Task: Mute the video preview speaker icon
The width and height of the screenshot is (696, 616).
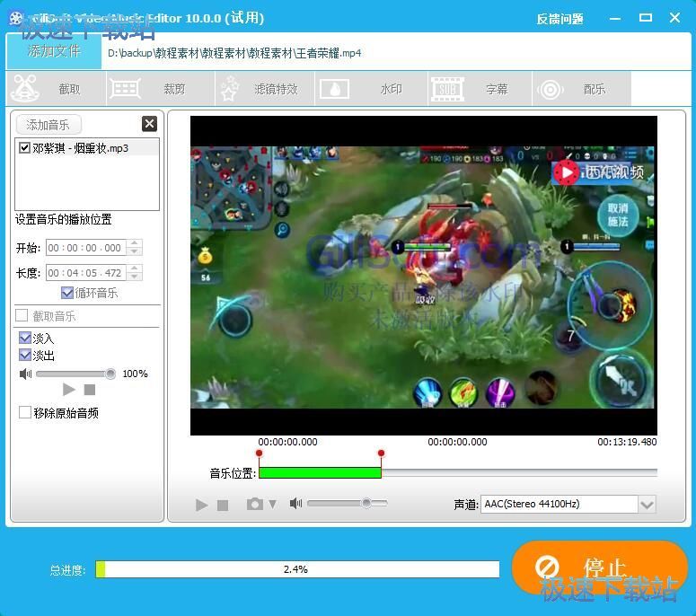Action: [x=295, y=503]
